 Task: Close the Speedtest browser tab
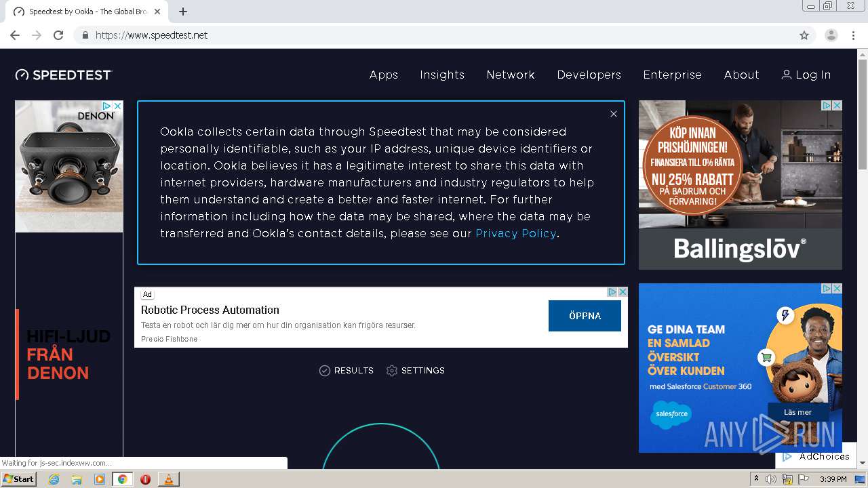coord(158,12)
